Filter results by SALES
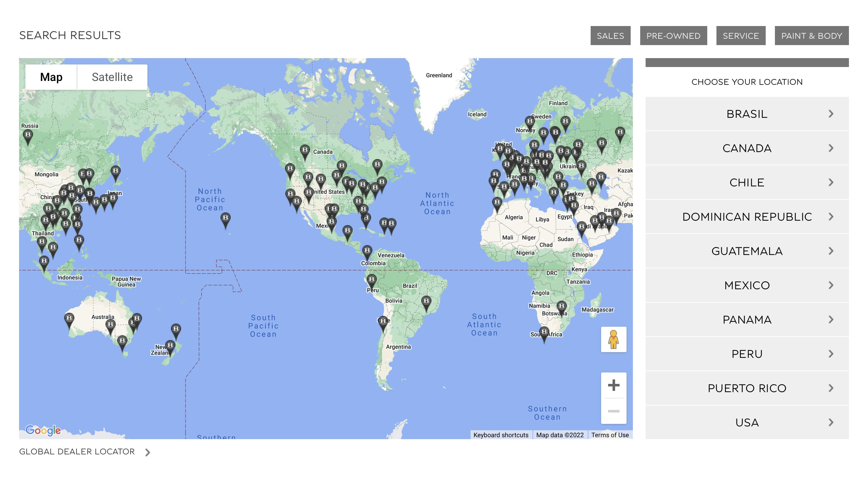Viewport: 868px width, 482px height. coord(610,36)
